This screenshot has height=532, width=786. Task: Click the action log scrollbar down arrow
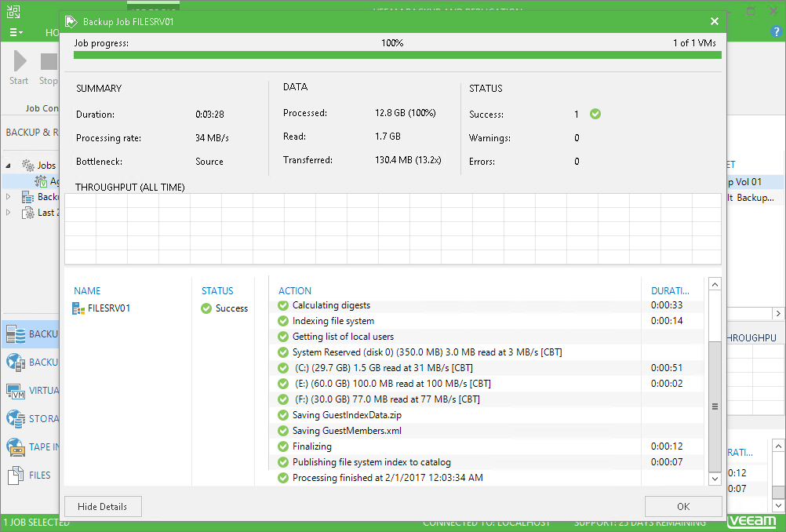point(715,479)
